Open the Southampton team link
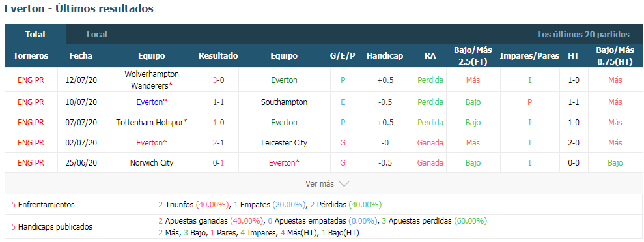This screenshot has width=644, height=242. (284, 102)
